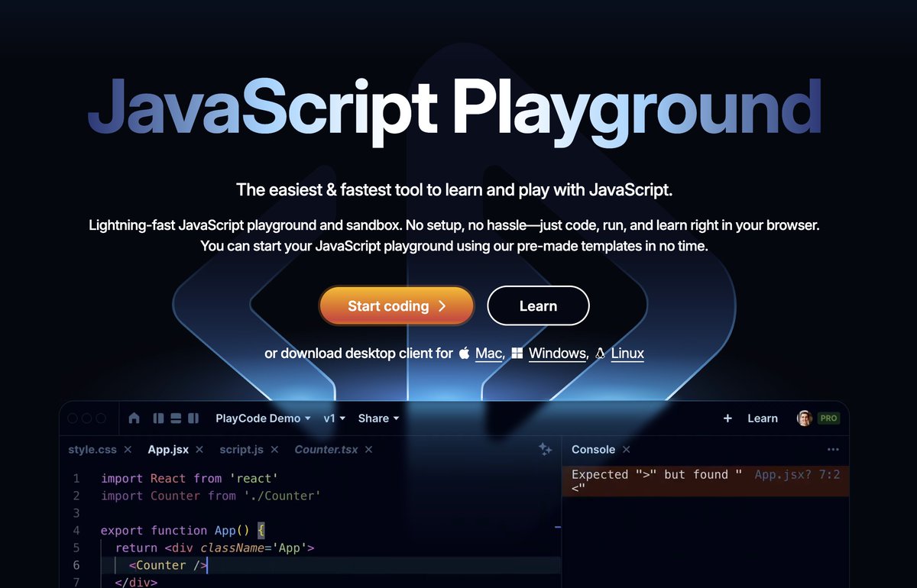Click code line "export function App() {"
The height and width of the screenshot is (588, 917).
point(183,531)
